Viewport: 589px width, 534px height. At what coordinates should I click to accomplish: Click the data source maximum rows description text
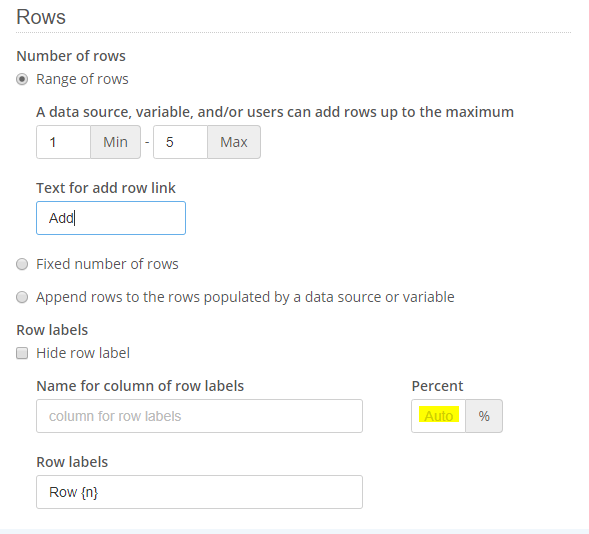point(275,112)
